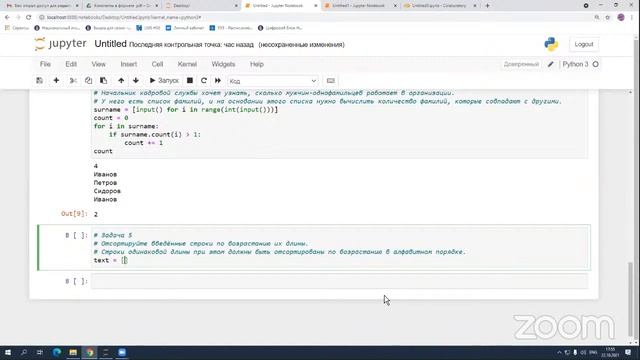Open the browser zoom magnifier icon in address bar
This screenshot has height=360, width=640.
(597, 17)
